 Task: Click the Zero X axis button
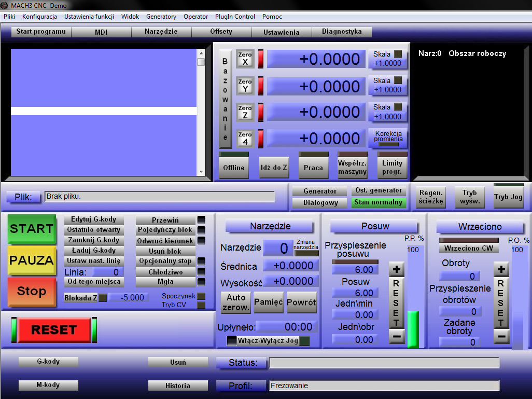(245, 59)
